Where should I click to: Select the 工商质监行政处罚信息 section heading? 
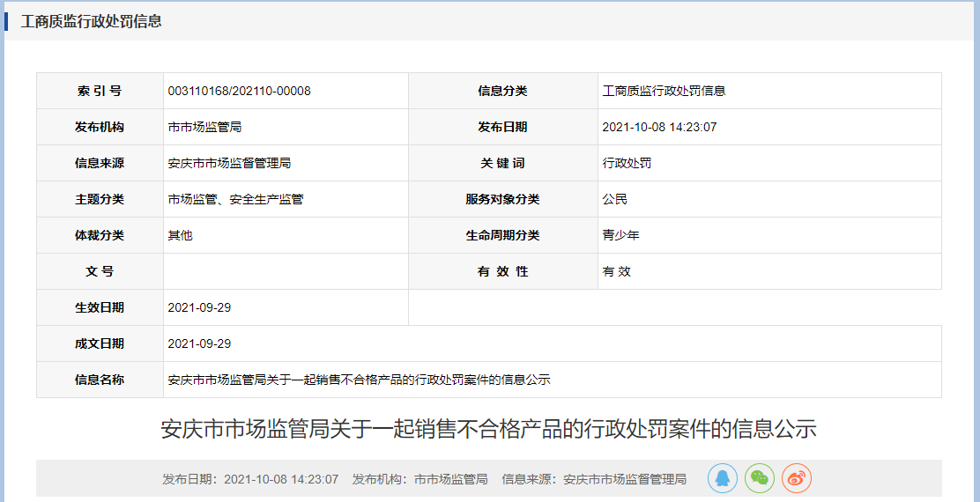click(92, 21)
